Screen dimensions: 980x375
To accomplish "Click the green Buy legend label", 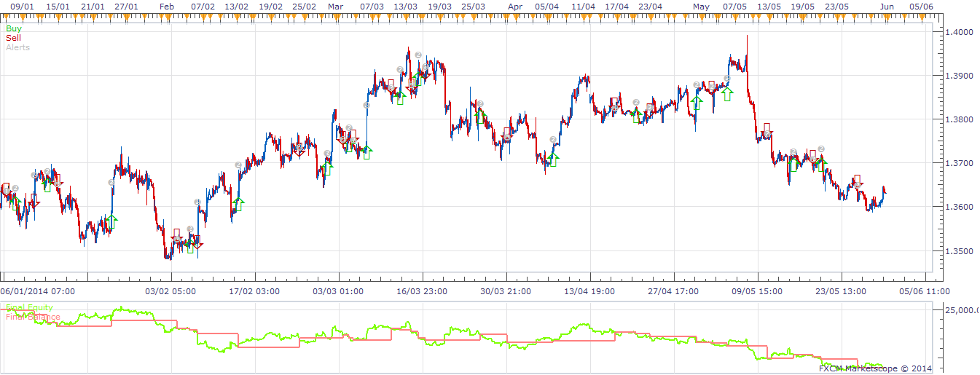I will pos(13,28).
